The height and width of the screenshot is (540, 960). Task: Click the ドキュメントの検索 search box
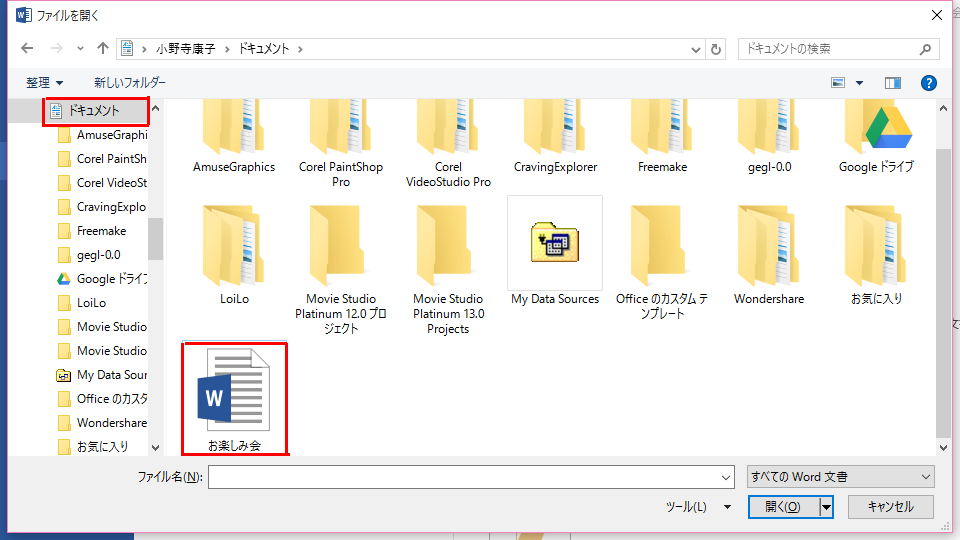point(828,49)
